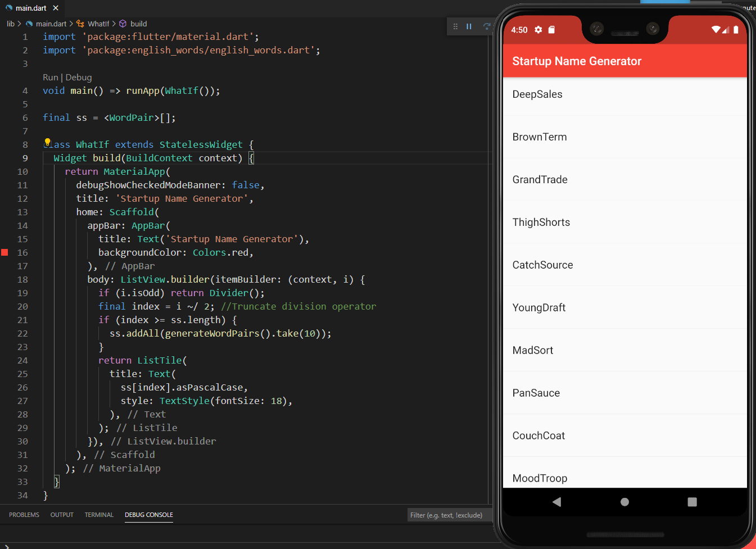
Task: Tap the emulator Home navigation button
Action: [x=624, y=502]
